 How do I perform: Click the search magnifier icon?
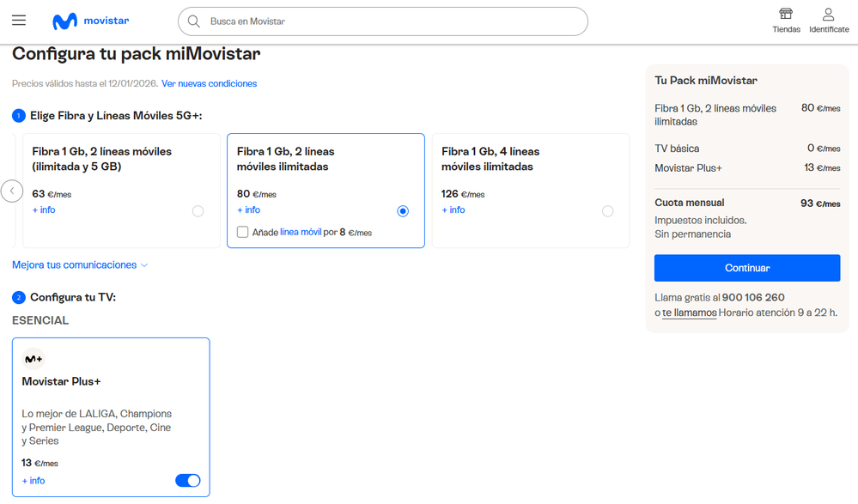click(x=194, y=21)
